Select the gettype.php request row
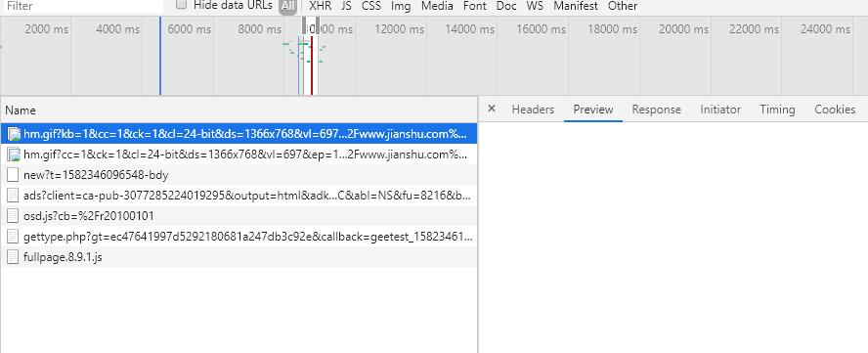Viewport: 868px width, 353px height. pos(239,237)
